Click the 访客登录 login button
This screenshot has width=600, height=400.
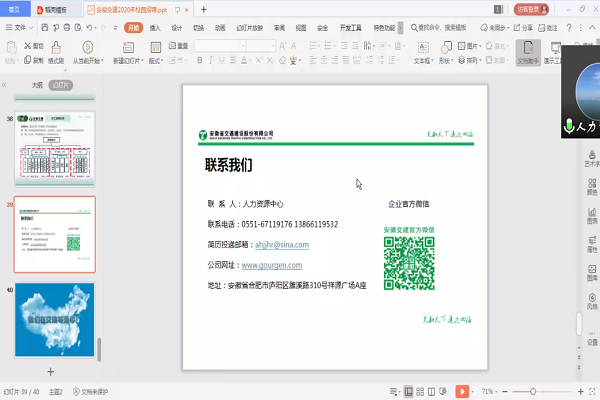[x=530, y=8]
